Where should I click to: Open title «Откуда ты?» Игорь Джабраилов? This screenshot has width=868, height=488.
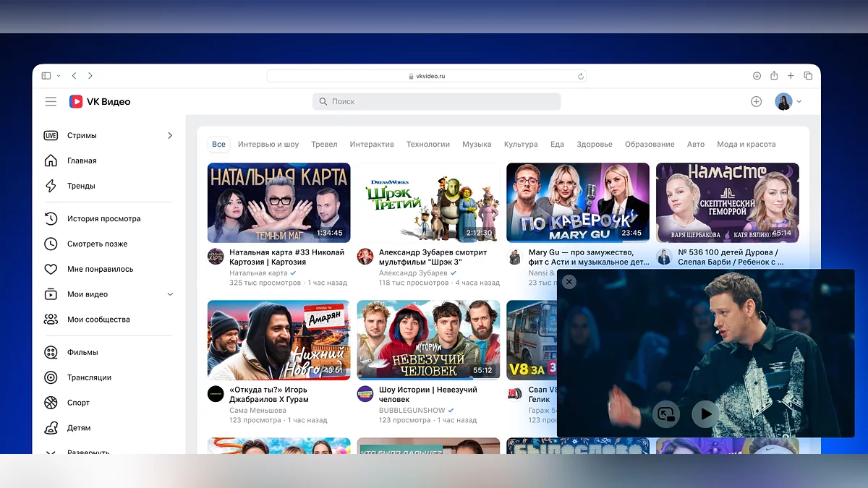[271, 395]
